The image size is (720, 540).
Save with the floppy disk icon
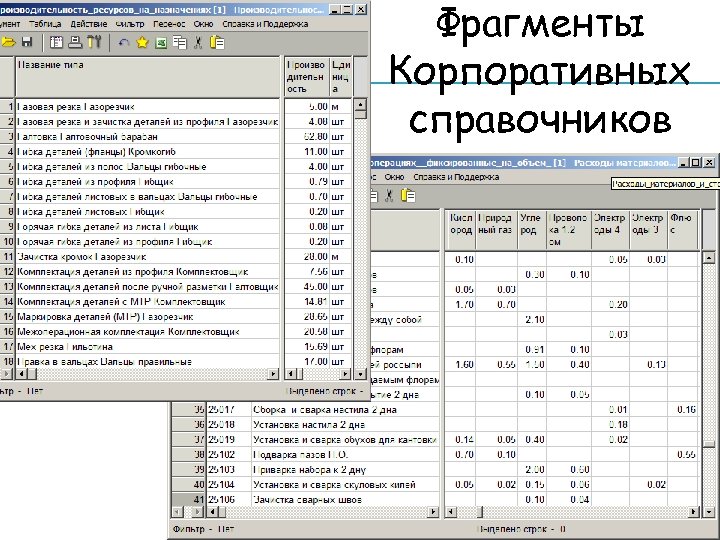(27, 43)
